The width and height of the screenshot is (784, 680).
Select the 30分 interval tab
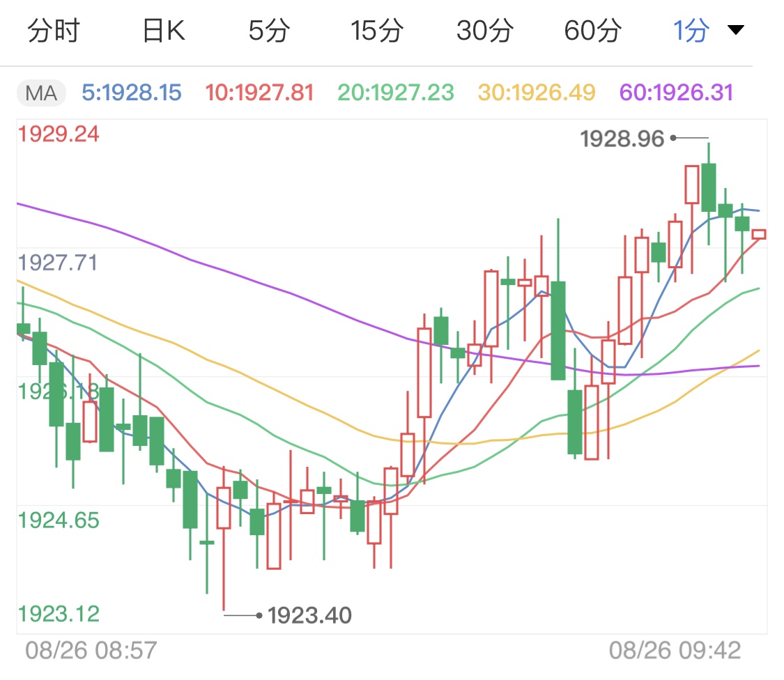click(x=484, y=31)
